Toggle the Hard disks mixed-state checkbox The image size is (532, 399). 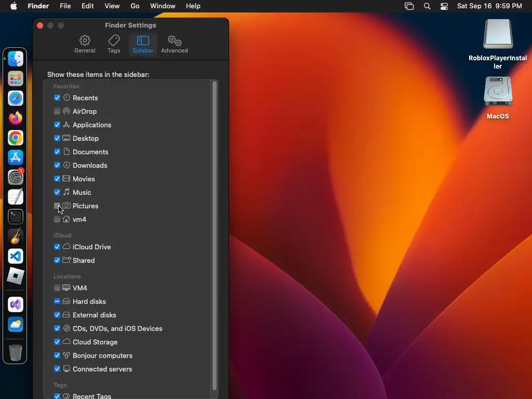(57, 301)
